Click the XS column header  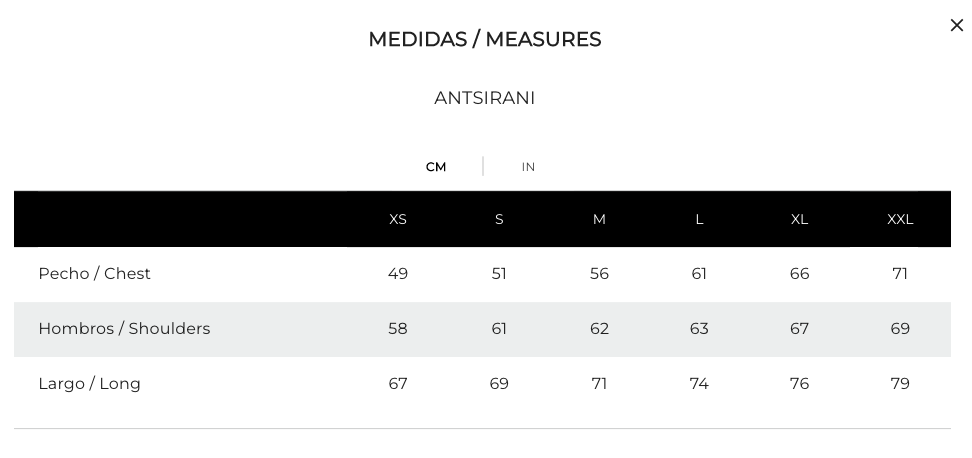[x=398, y=219]
